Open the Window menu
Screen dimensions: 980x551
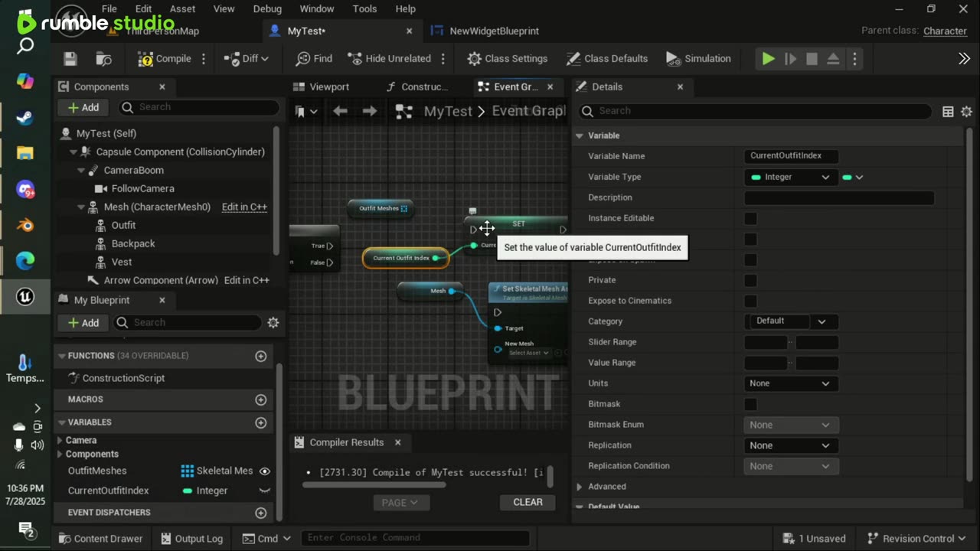click(x=316, y=9)
